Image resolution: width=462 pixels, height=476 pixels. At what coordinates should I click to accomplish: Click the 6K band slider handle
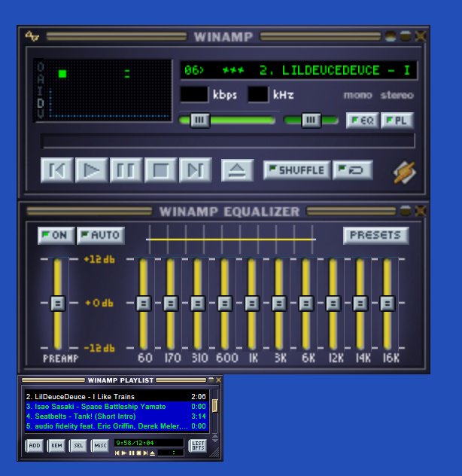[x=306, y=304]
